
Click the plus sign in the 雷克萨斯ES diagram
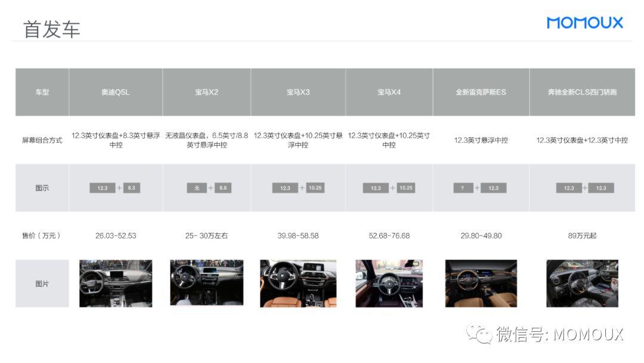tap(477, 188)
